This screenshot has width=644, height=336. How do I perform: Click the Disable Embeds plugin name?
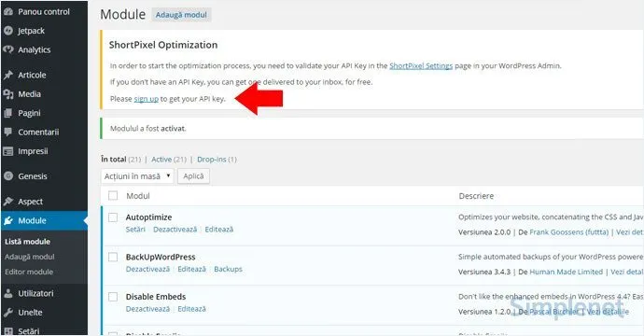tap(156, 297)
